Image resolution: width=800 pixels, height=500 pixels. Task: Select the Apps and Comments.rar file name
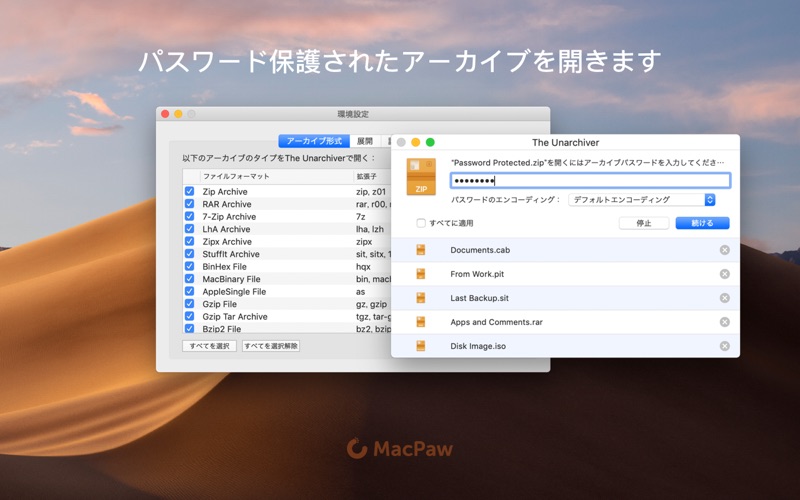coord(496,322)
